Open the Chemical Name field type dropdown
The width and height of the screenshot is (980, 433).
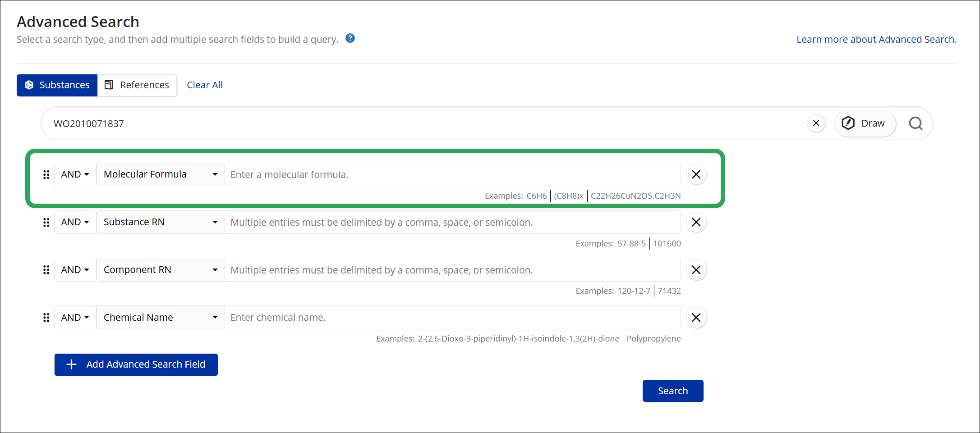point(161,318)
